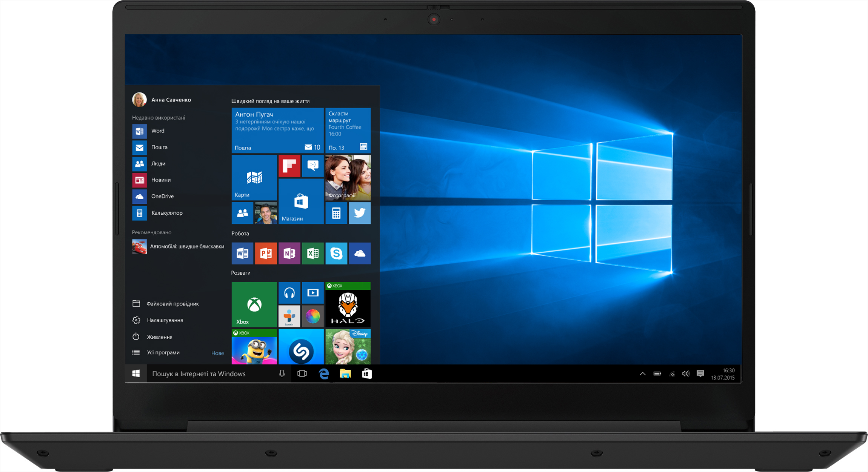Open the Mail tile from Антон Пугач
Image resolution: width=868 pixels, height=472 pixels.
(277, 131)
